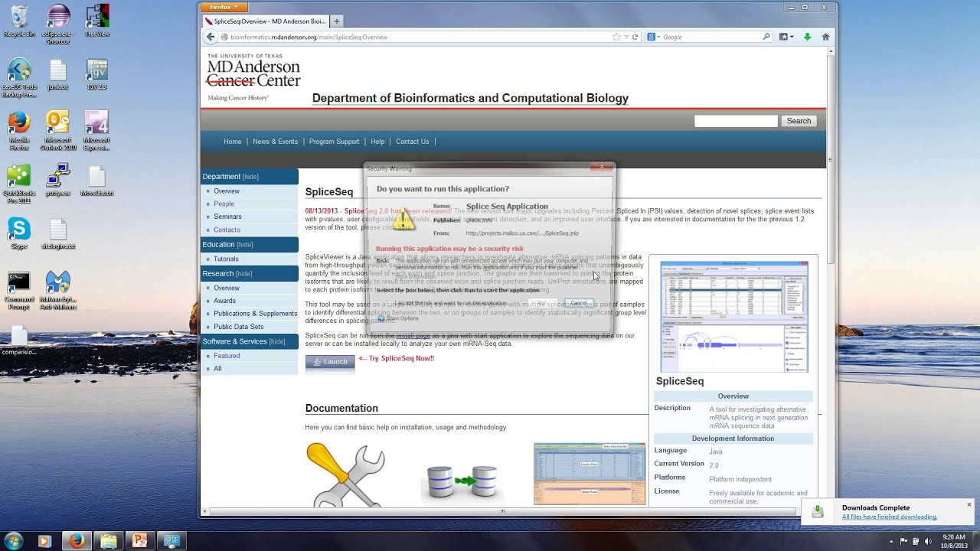Viewport: 980px width, 551px height.
Task: Open the install page link
Action: pos(413,336)
